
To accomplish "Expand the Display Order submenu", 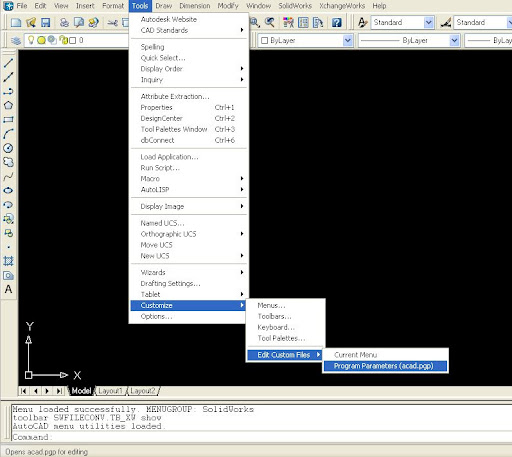I will point(189,69).
